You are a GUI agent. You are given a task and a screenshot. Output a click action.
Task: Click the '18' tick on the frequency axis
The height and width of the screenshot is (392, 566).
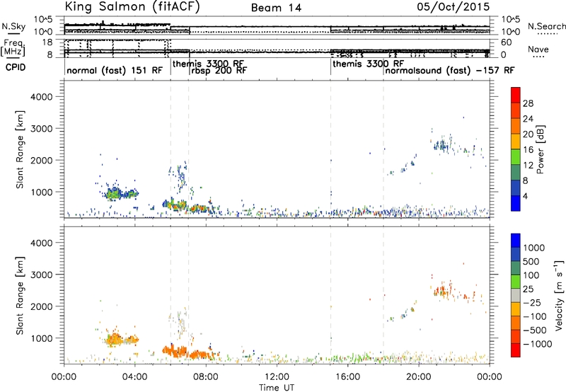47,42
